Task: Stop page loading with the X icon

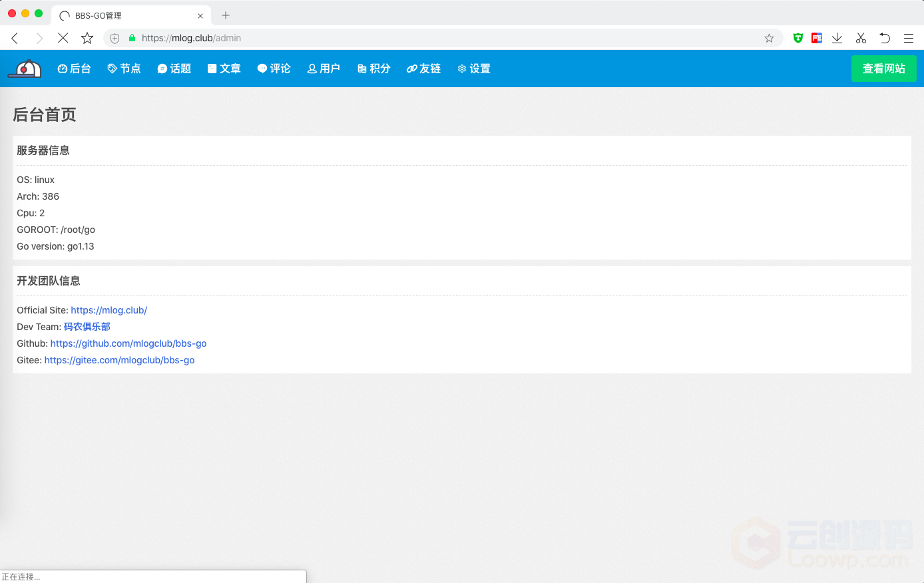Action: click(x=63, y=38)
